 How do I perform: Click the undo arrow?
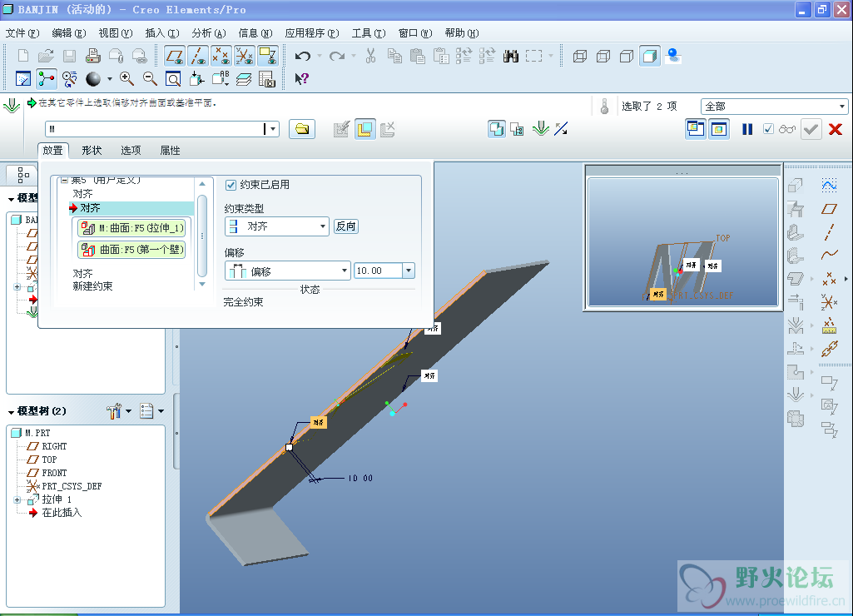coord(303,56)
